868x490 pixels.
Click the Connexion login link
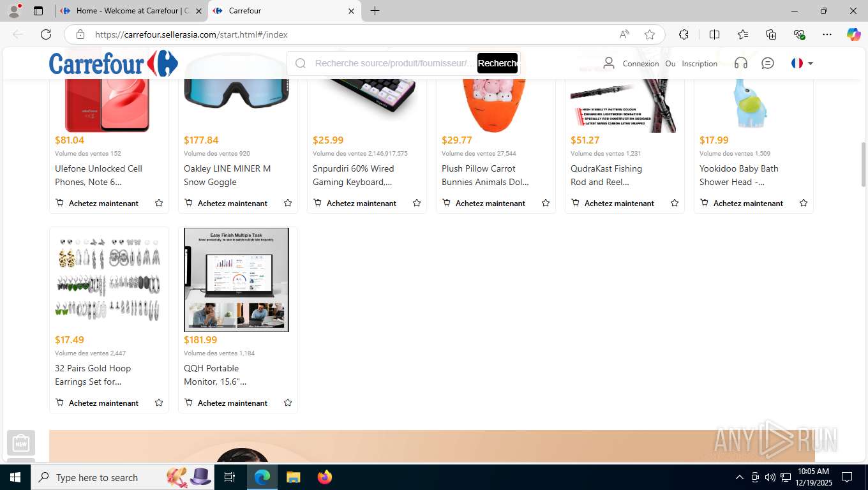click(641, 64)
